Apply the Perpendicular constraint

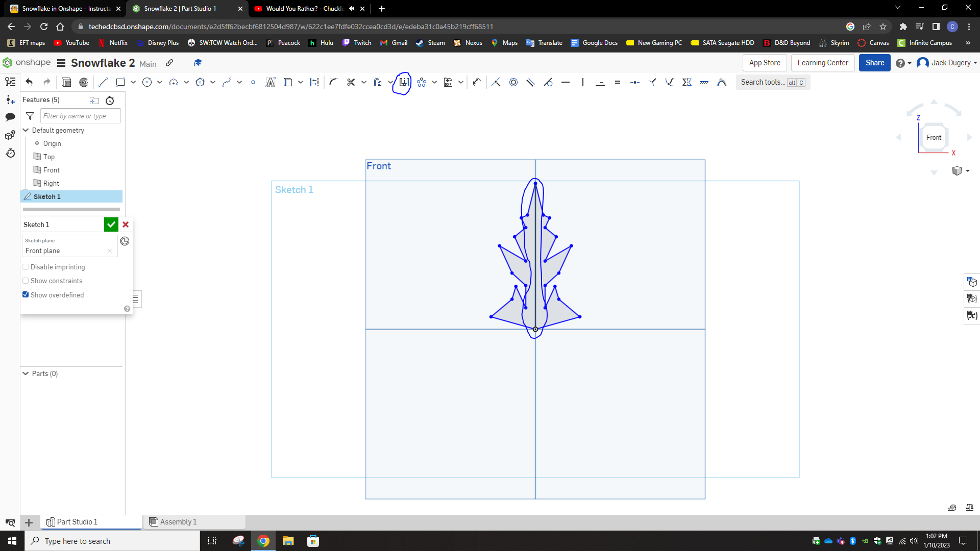tap(601, 82)
